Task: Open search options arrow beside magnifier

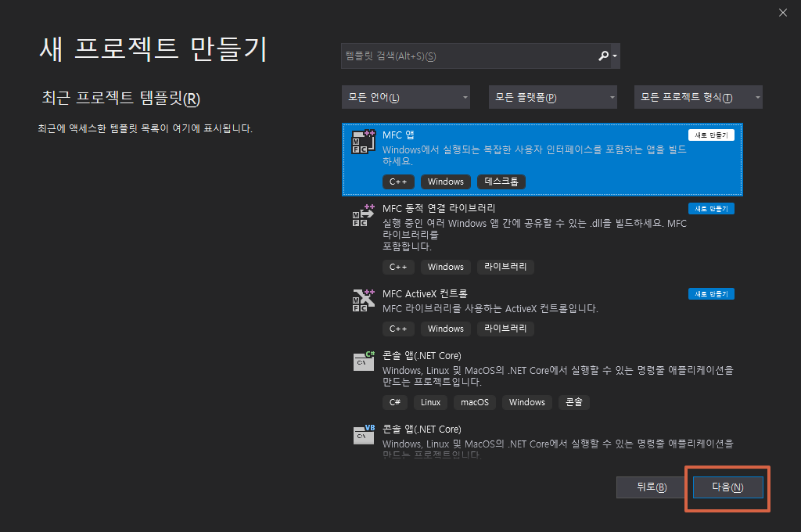Action: (615, 56)
